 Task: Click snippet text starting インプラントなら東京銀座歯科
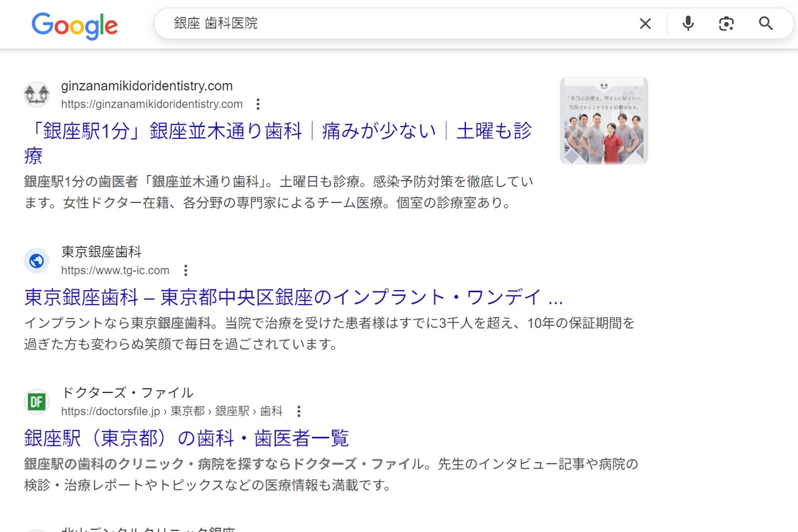click(329, 334)
